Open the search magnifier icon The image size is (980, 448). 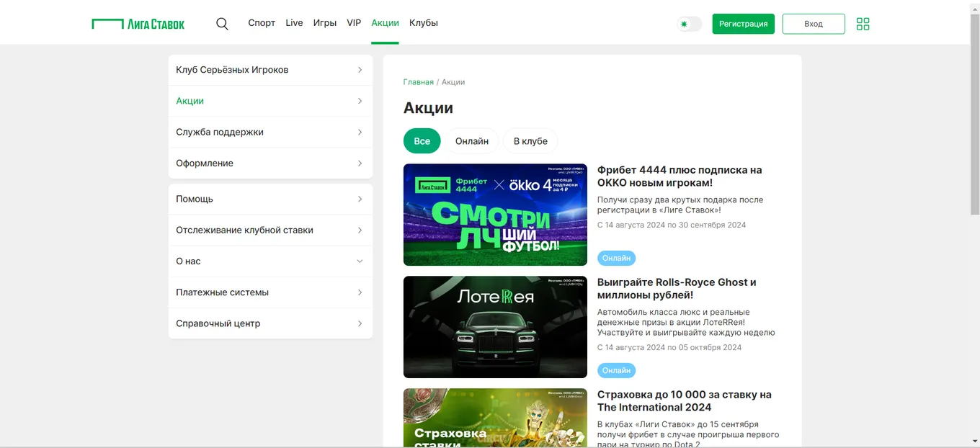point(222,24)
